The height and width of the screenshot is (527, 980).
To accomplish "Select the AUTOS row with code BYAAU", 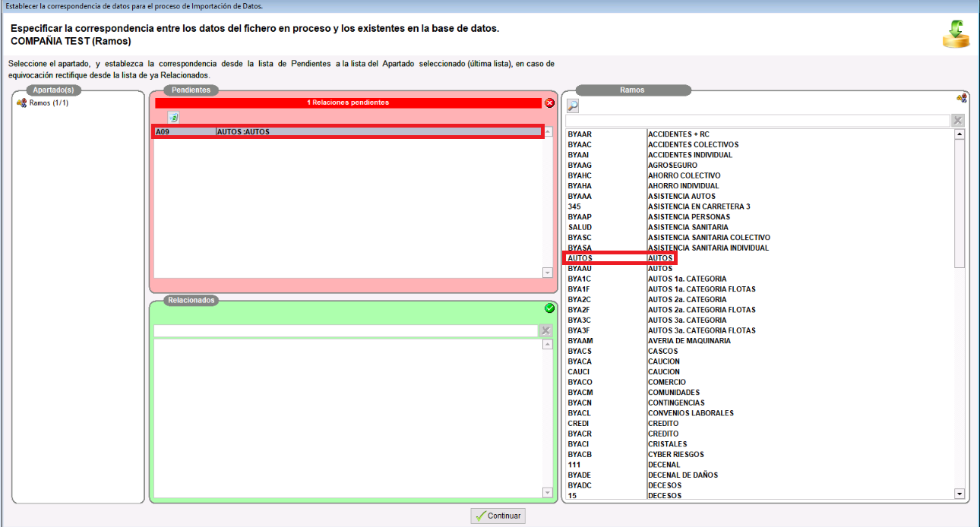I will tap(760, 269).
